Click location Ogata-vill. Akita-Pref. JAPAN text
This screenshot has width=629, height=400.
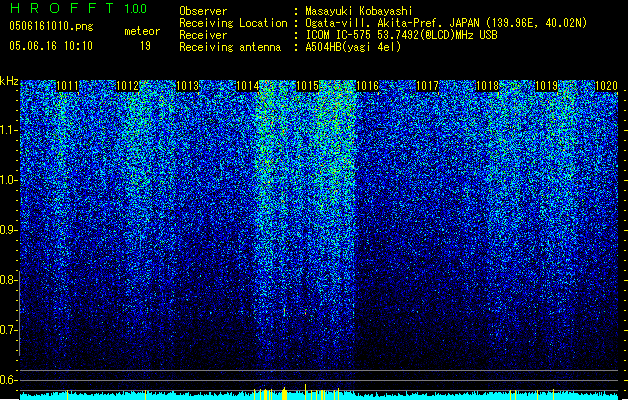pos(446,23)
